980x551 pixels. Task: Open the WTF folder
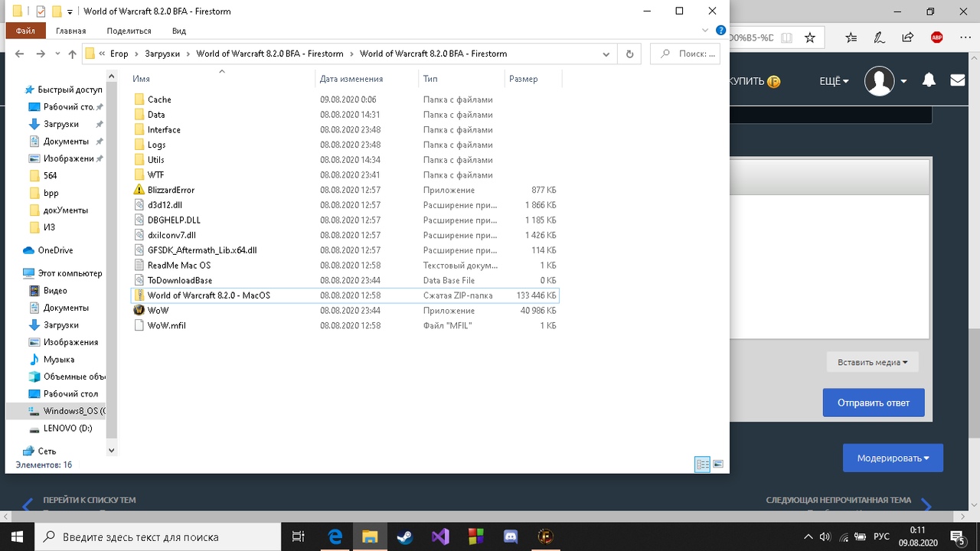click(x=155, y=175)
